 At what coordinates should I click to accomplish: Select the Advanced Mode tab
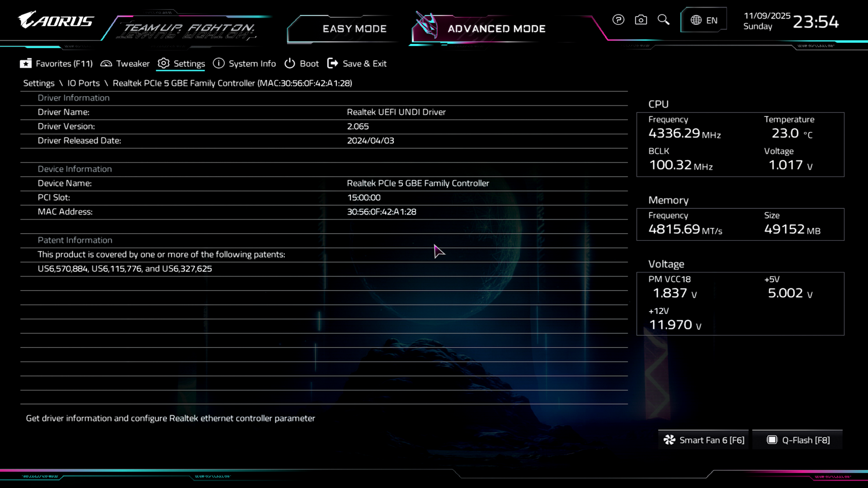(x=496, y=29)
